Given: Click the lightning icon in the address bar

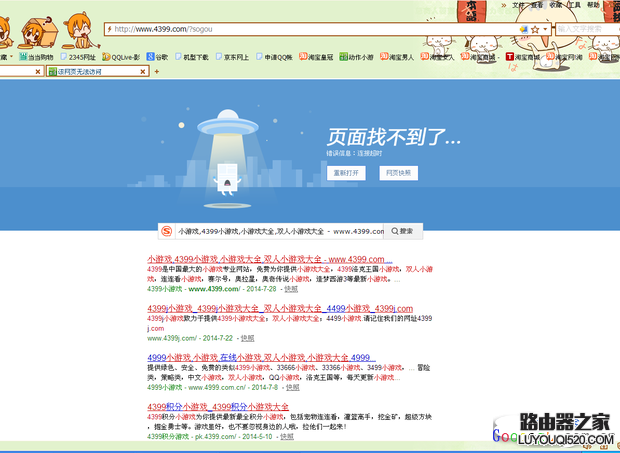Looking at the screenshot, I should pos(110,29).
